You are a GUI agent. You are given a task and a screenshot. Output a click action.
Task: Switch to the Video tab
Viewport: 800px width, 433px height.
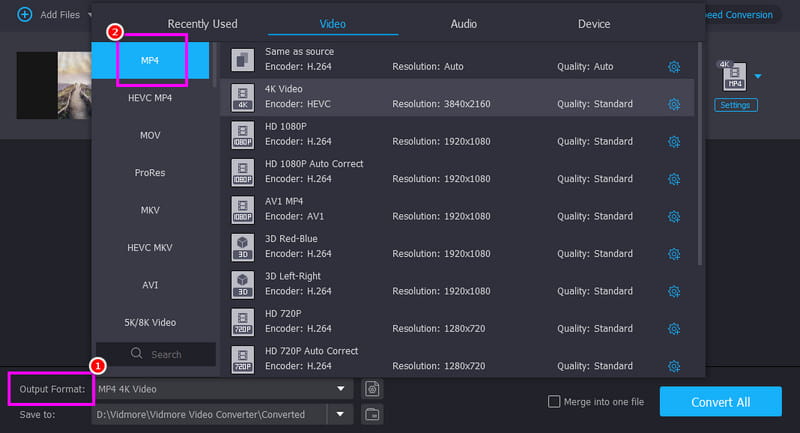coord(333,24)
